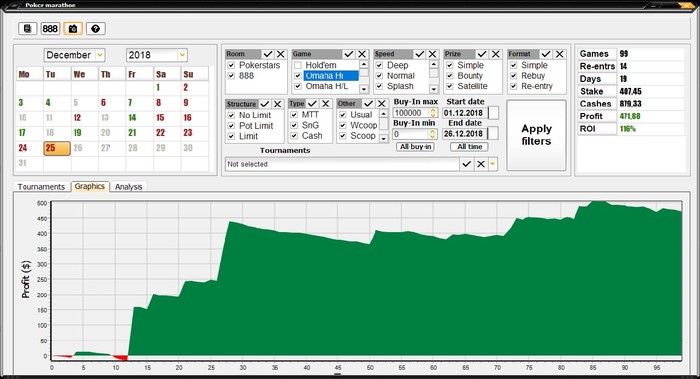
Task: Open the December month dropdown
Action: [x=100, y=55]
